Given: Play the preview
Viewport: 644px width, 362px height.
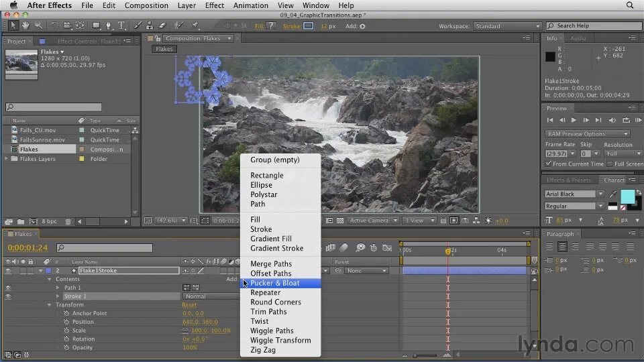Looking at the screenshot, I should [x=574, y=120].
